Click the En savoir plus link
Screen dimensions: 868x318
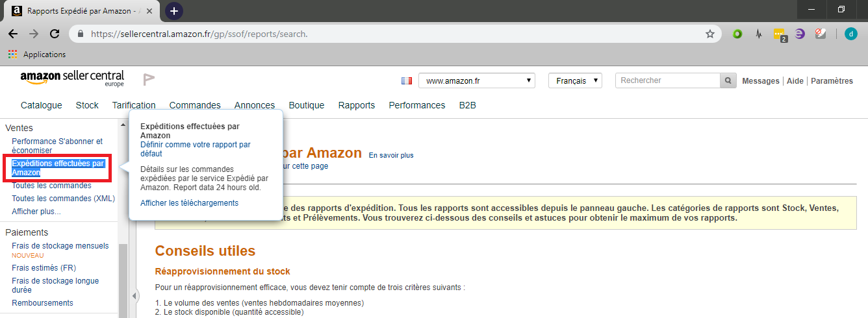tap(391, 155)
